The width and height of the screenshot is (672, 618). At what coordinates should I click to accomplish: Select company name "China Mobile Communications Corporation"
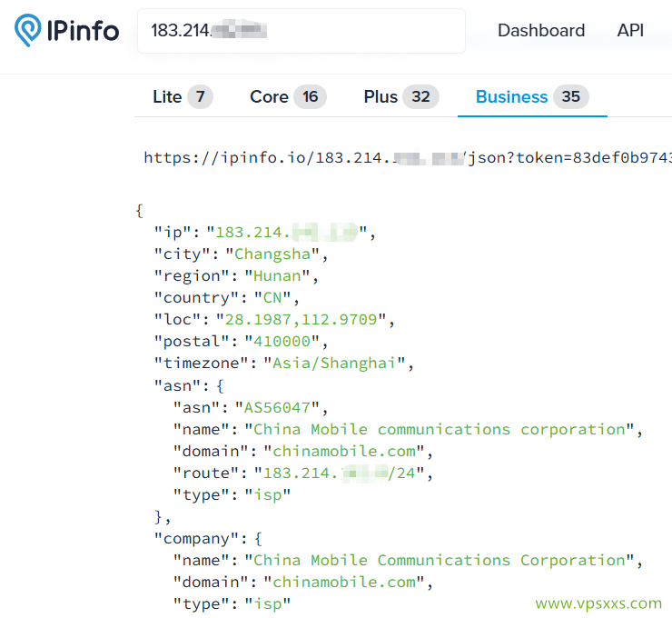tap(440, 560)
